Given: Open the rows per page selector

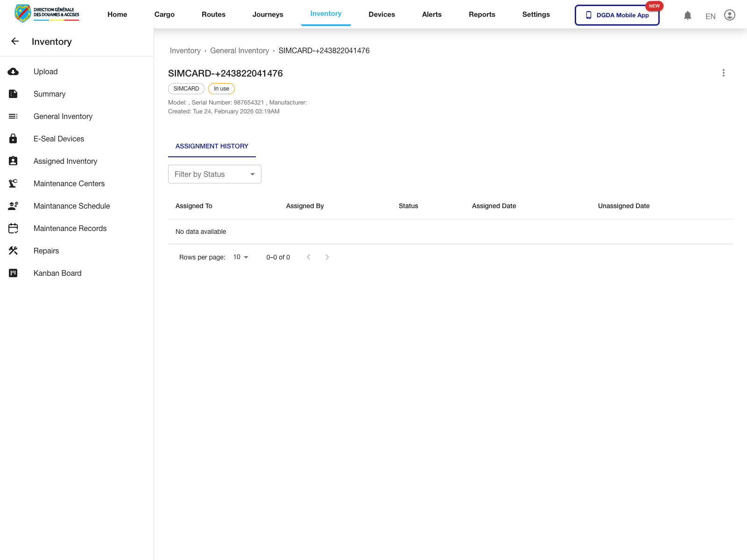Looking at the screenshot, I should (x=241, y=257).
